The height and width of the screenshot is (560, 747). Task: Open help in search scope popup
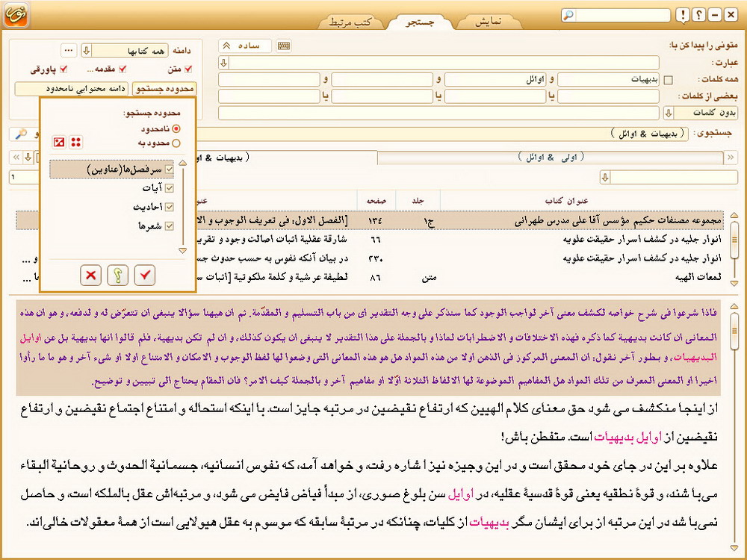pyautogui.click(x=118, y=276)
